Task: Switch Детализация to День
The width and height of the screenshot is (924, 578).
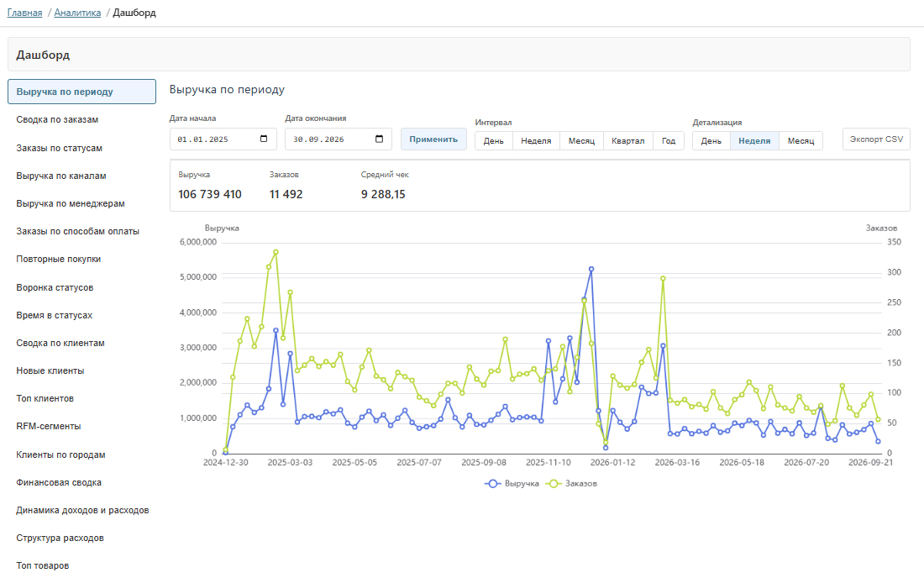Action: [711, 141]
